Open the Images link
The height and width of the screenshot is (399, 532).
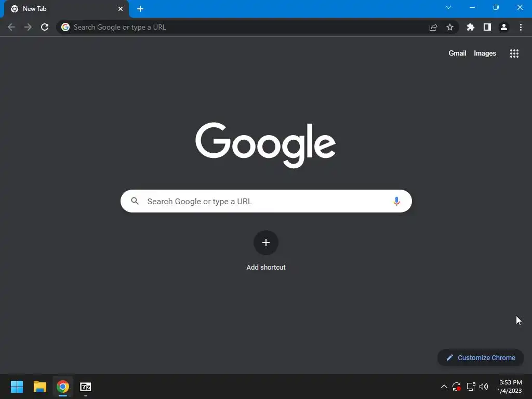485,54
